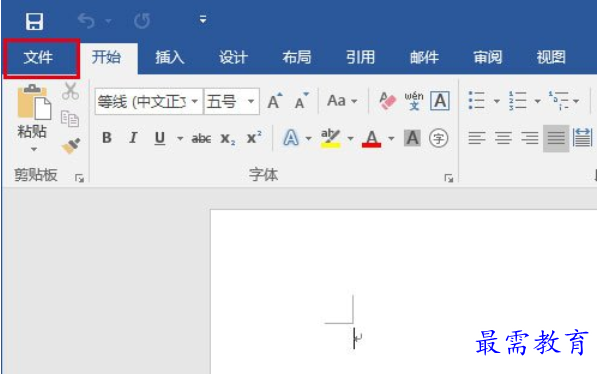Apply red font color
The height and width of the screenshot is (374, 597).
coord(372,138)
